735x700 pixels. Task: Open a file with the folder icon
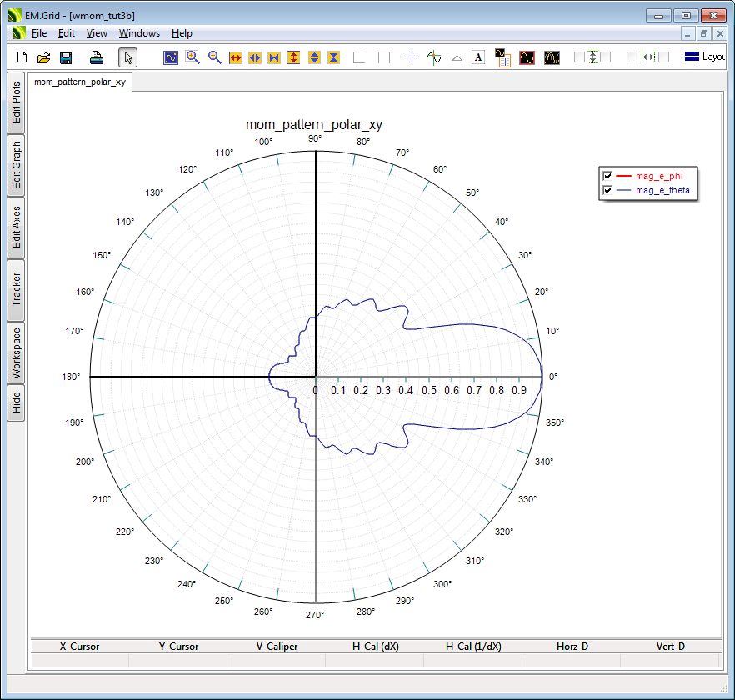(x=44, y=57)
